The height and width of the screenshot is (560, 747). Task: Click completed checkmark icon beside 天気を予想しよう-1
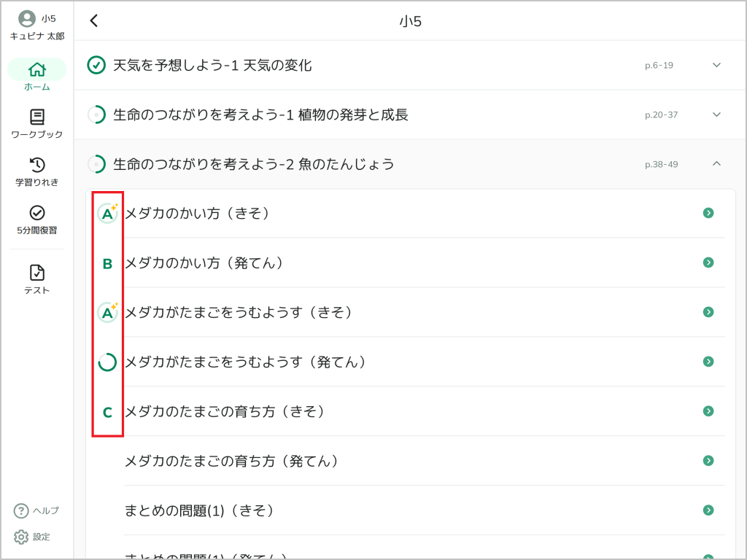click(x=96, y=65)
